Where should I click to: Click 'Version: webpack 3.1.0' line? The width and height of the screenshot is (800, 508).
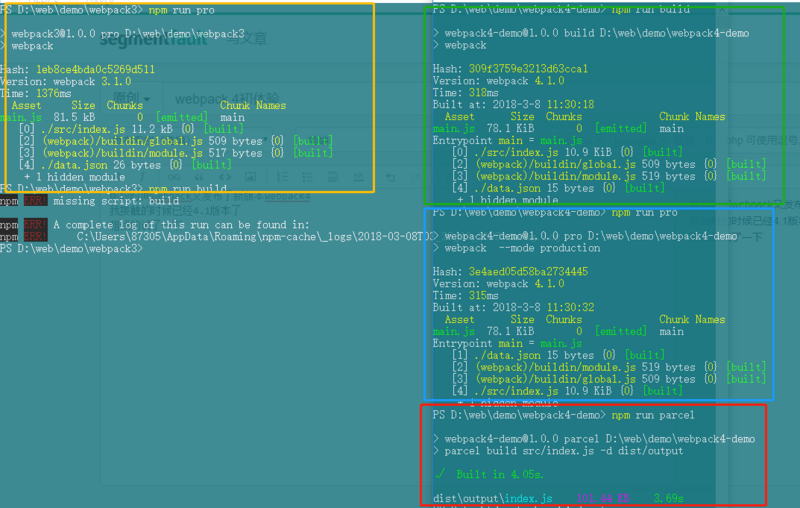click(x=66, y=82)
